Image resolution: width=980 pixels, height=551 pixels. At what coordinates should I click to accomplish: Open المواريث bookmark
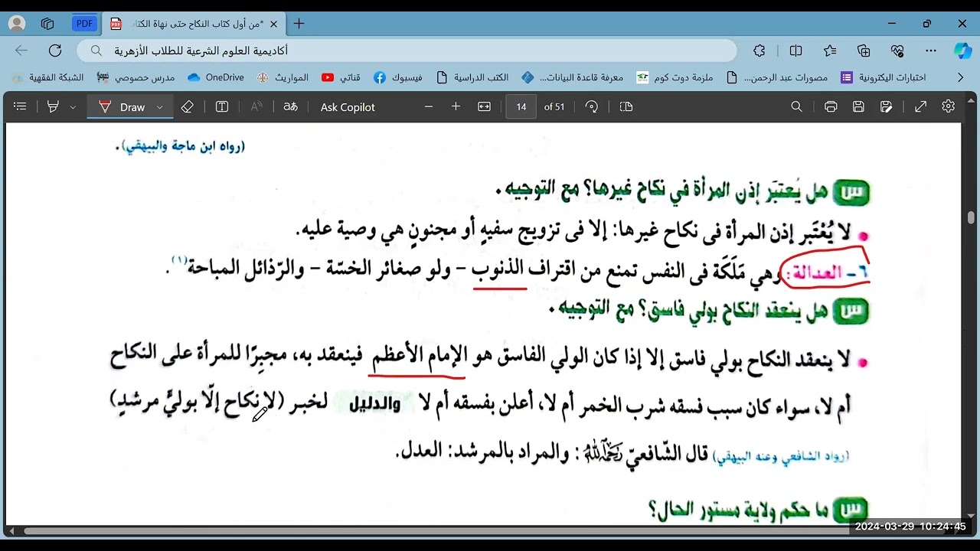tap(283, 77)
